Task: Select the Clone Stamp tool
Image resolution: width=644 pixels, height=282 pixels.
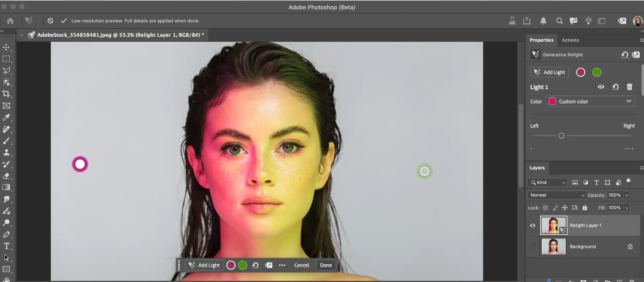Action: (x=6, y=152)
